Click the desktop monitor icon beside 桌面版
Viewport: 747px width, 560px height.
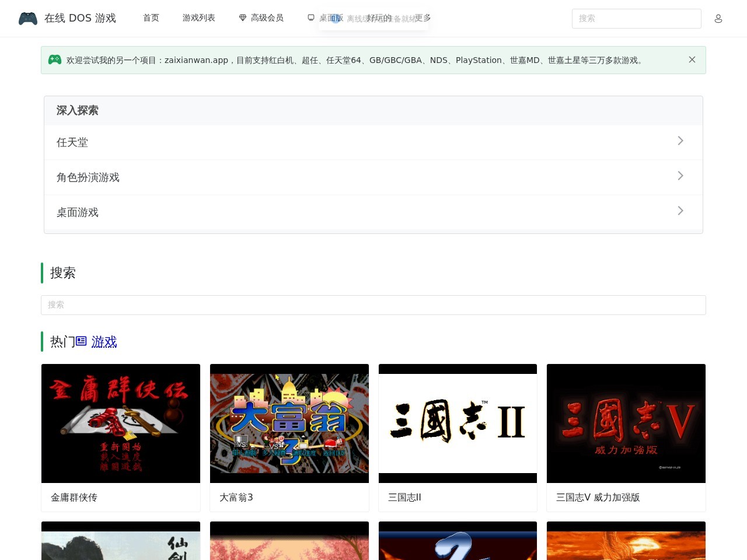click(311, 18)
